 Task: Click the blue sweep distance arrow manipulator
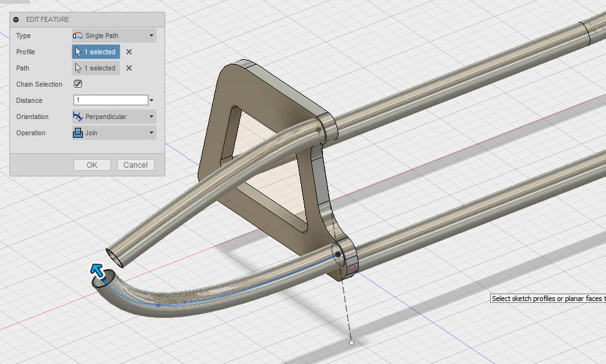[97, 270]
